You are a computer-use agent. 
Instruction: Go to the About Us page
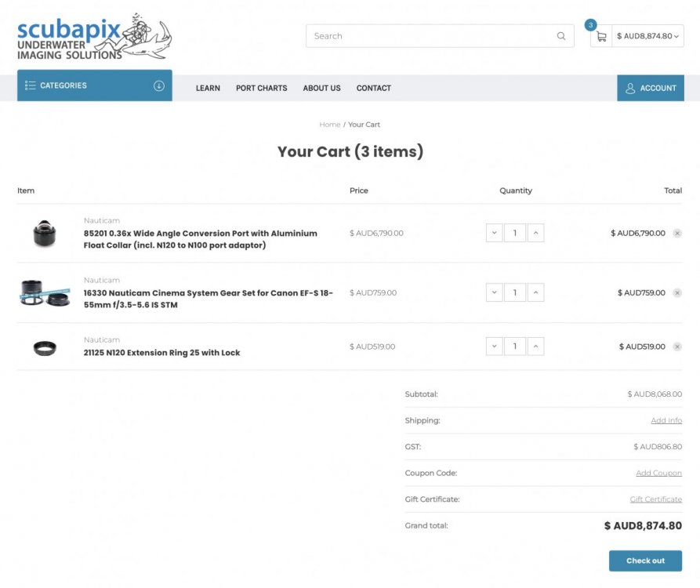(322, 89)
